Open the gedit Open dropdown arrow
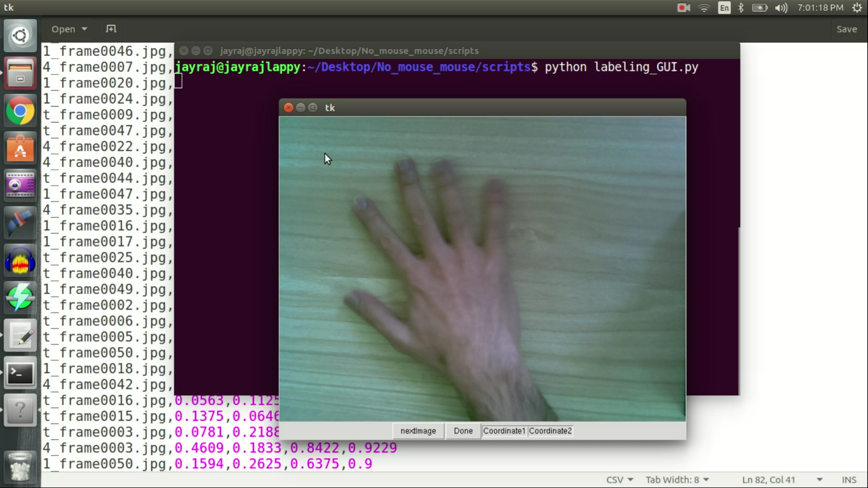 point(85,29)
